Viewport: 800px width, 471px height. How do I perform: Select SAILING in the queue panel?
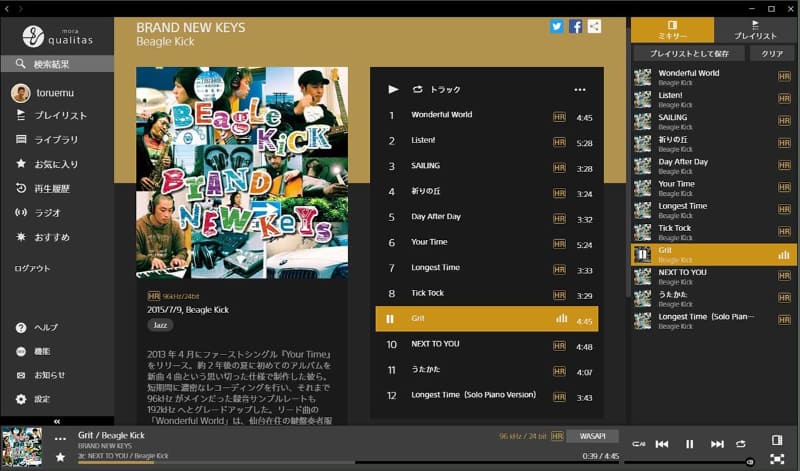[713, 121]
